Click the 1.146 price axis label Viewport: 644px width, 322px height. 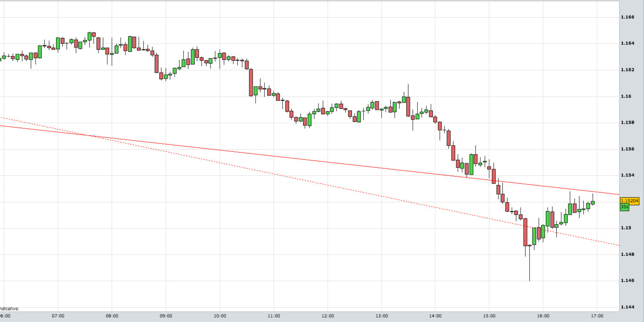(x=628, y=280)
